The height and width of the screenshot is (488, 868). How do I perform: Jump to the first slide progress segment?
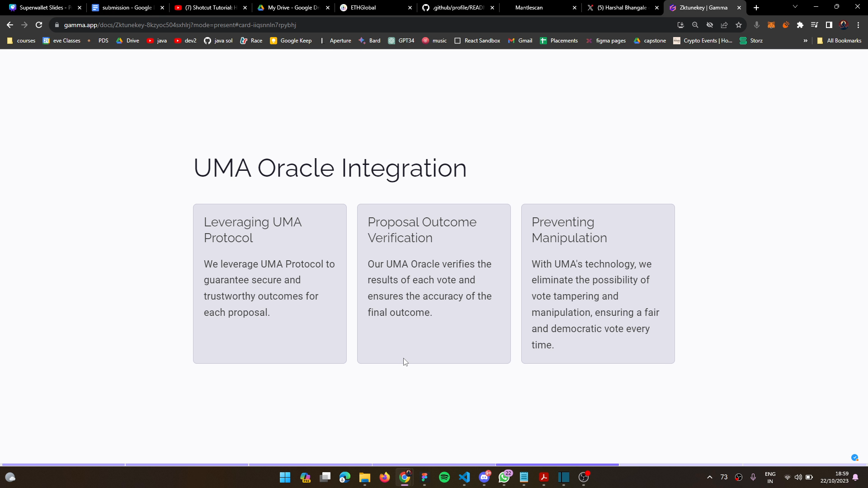coord(63,465)
